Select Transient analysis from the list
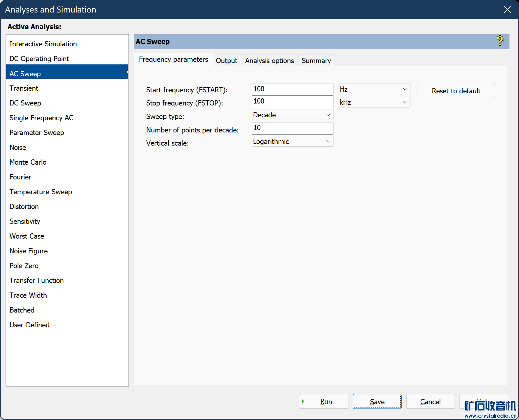Image resolution: width=519 pixels, height=420 pixels. [x=24, y=88]
